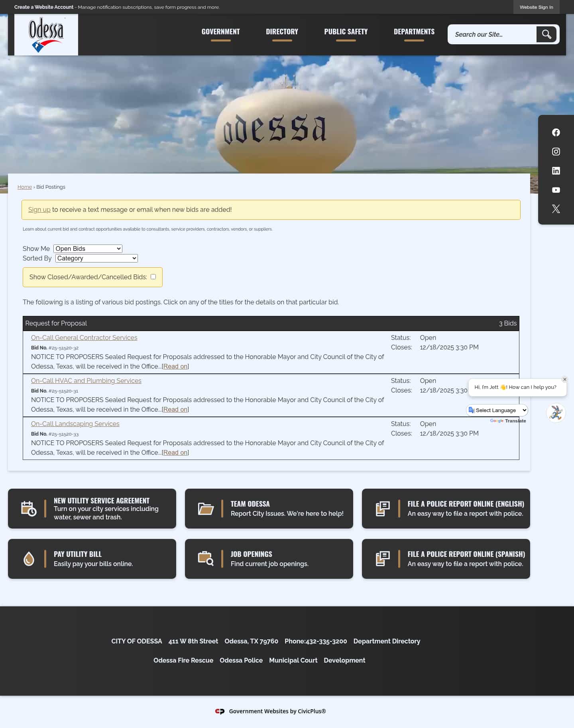Open the Government menu
This screenshot has width=574, height=728.
[x=220, y=32]
